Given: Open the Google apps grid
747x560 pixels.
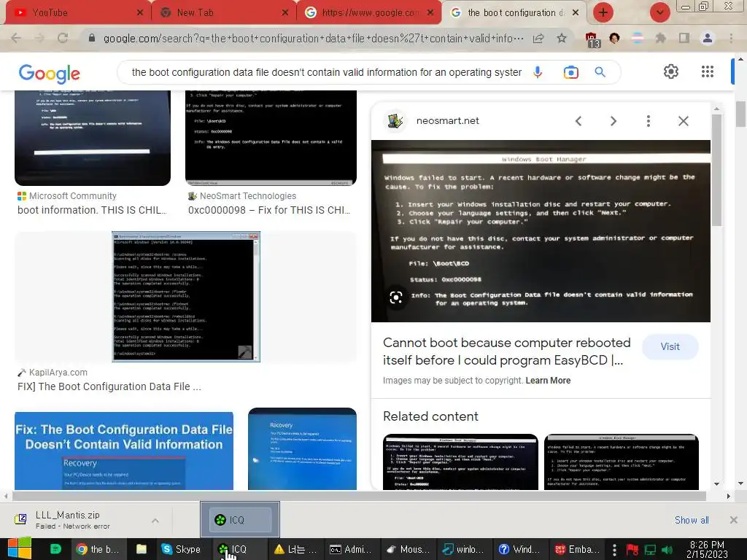Looking at the screenshot, I should (x=708, y=71).
